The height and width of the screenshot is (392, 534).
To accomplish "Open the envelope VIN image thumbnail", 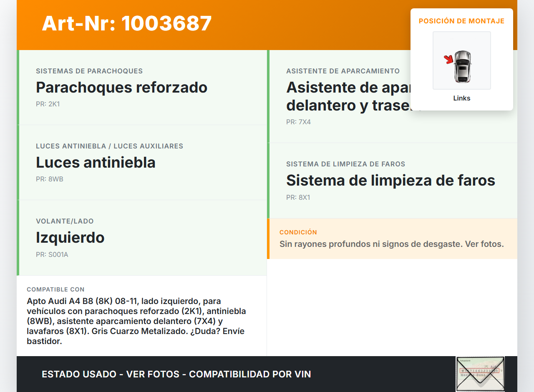I will coord(480,374).
